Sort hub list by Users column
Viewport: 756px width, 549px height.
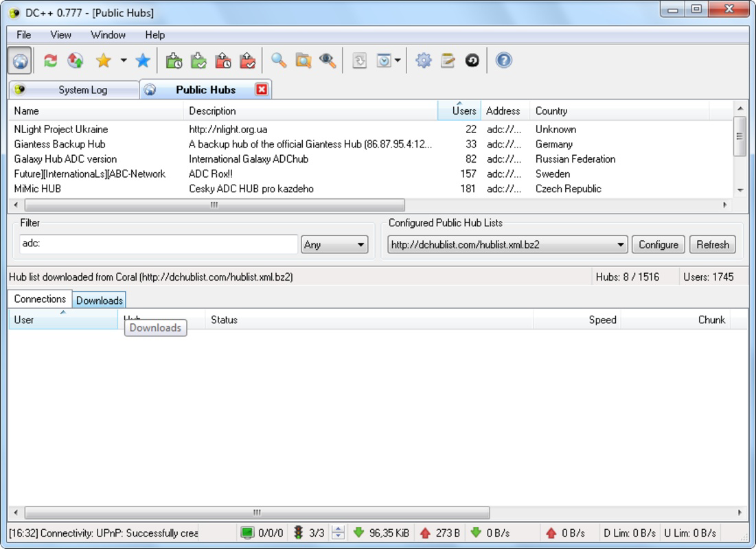(x=459, y=111)
